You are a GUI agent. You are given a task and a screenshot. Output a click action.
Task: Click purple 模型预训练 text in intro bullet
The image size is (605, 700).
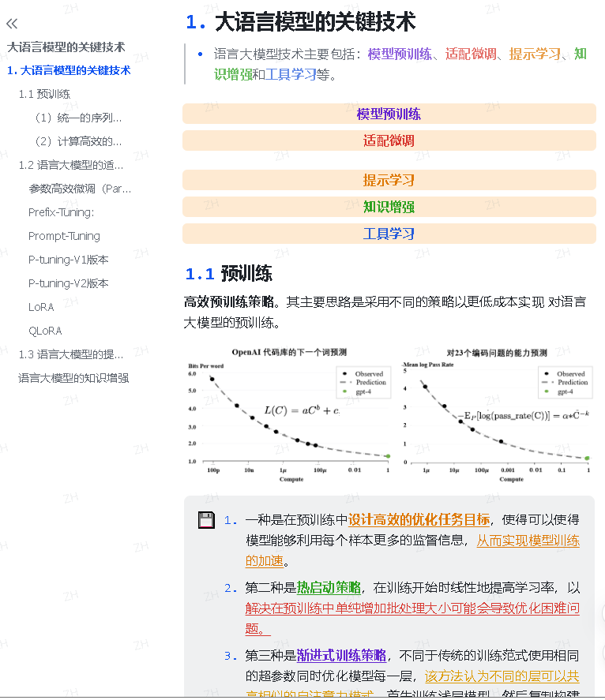[400, 54]
